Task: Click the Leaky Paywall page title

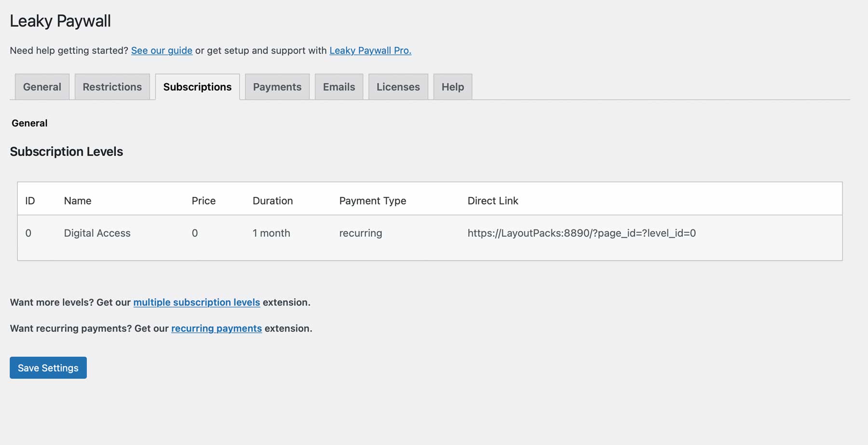Action: tap(60, 21)
